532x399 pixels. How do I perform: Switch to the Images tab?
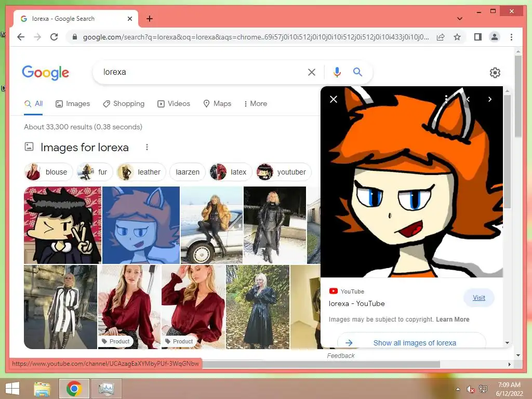[x=73, y=103]
